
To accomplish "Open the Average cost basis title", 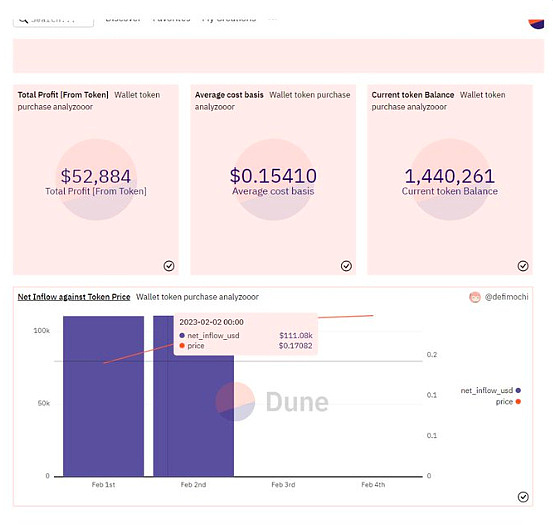I will click(x=229, y=95).
